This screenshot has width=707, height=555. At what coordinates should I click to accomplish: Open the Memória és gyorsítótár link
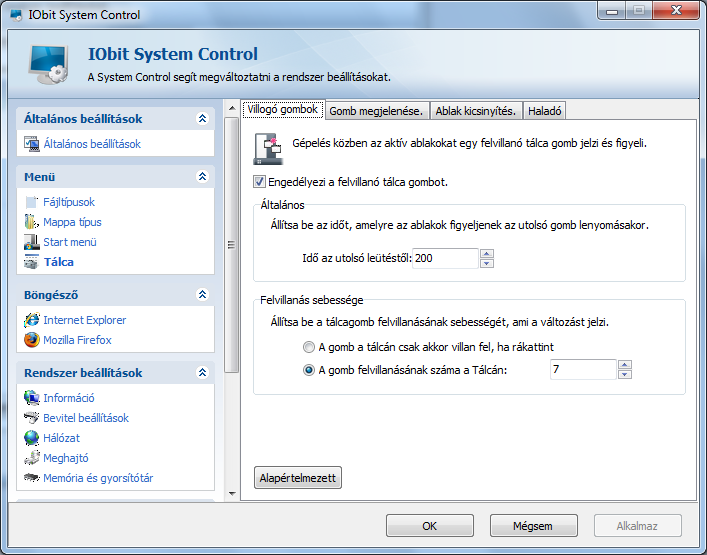[x=98, y=478]
